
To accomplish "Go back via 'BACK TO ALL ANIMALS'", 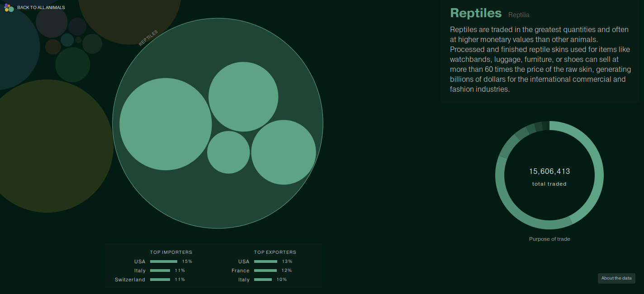I will point(41,8).
